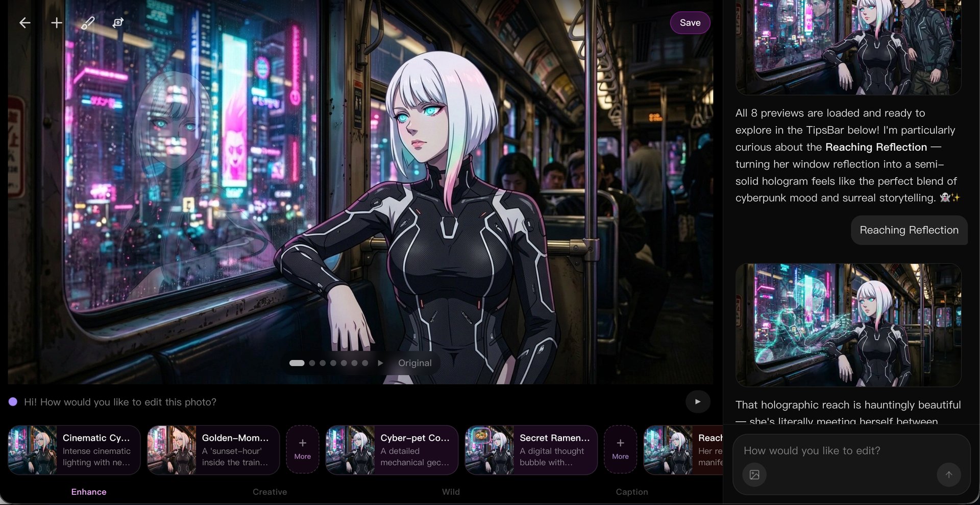Select the last preview pagination dot

pos(365,363)
